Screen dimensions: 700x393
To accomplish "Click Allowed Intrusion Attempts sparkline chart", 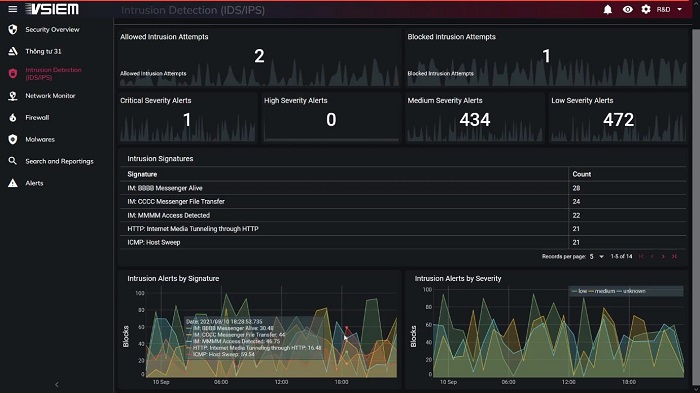I will (259, 72).
